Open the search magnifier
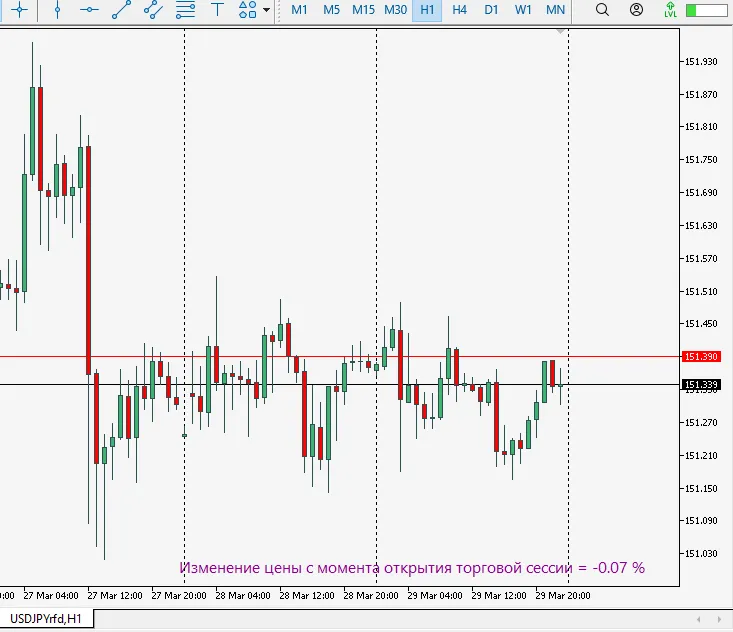 tap(602, 10)
